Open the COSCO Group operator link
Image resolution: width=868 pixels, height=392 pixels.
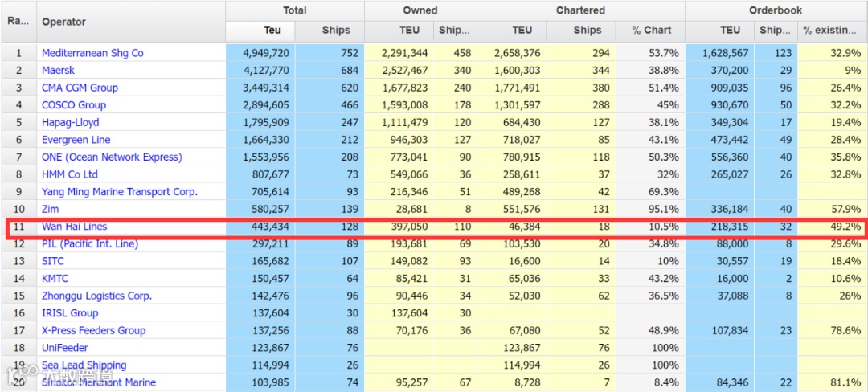74,105
